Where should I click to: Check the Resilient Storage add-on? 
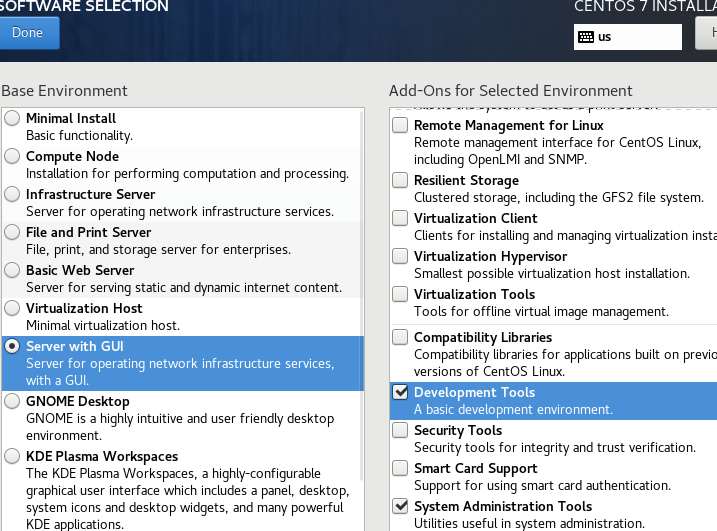point(400,181)
